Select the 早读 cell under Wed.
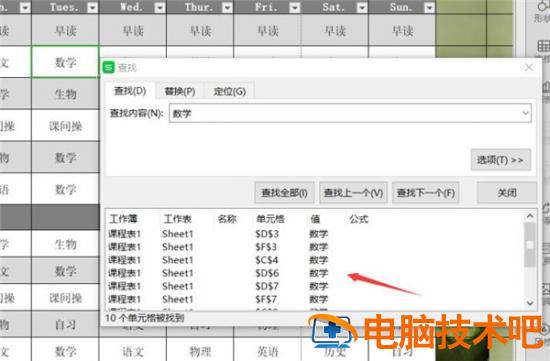The height and width of the screenshot is (361, 550). [133, 31]
